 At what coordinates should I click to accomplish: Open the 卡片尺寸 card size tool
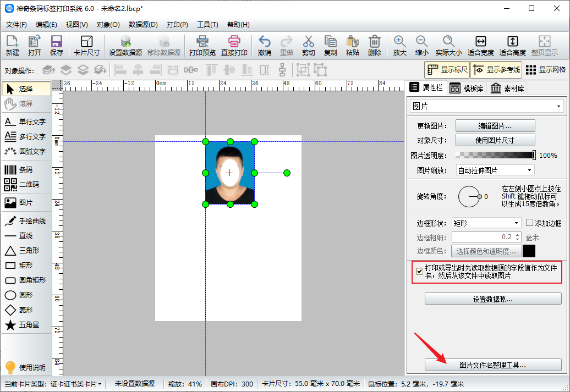pos(86,46)
